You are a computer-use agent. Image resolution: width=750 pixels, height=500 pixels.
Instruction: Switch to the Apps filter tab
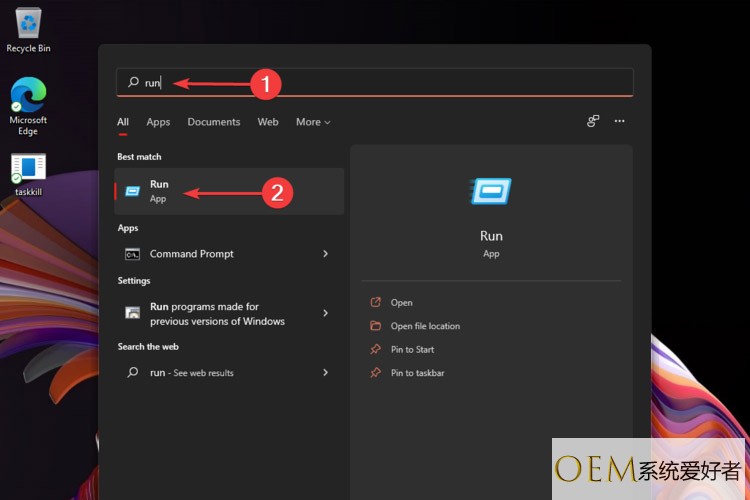tap(158, 122)
